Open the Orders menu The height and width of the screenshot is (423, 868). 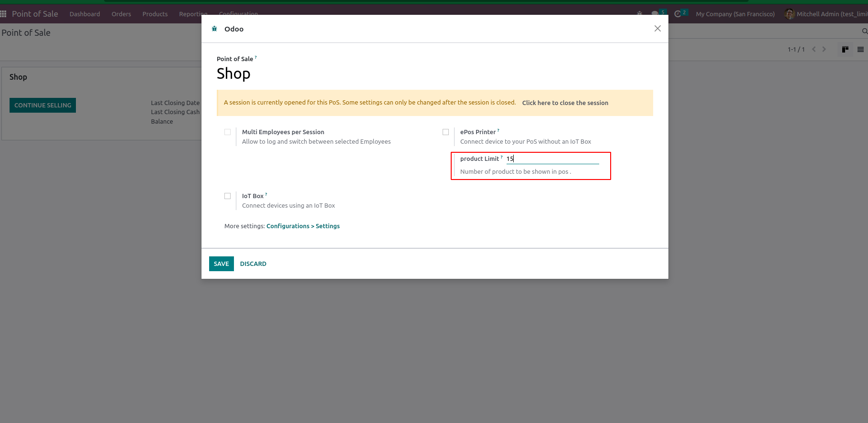pos(121,14)
